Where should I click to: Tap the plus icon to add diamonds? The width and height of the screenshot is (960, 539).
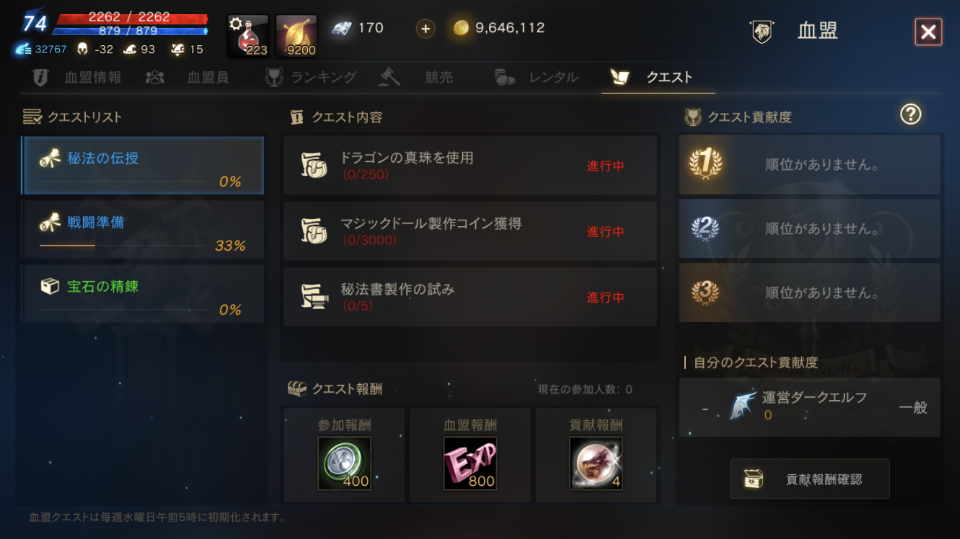point(426,28)
